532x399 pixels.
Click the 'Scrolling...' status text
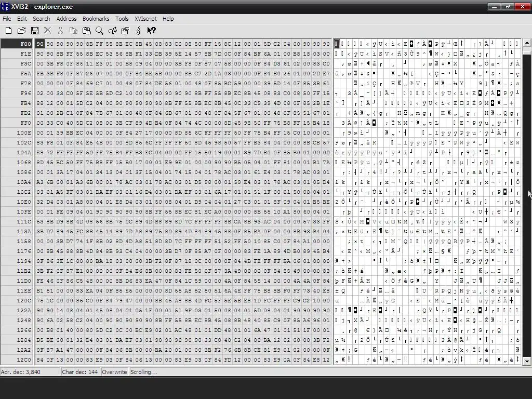pyautogui.click(x=143, y=372)
